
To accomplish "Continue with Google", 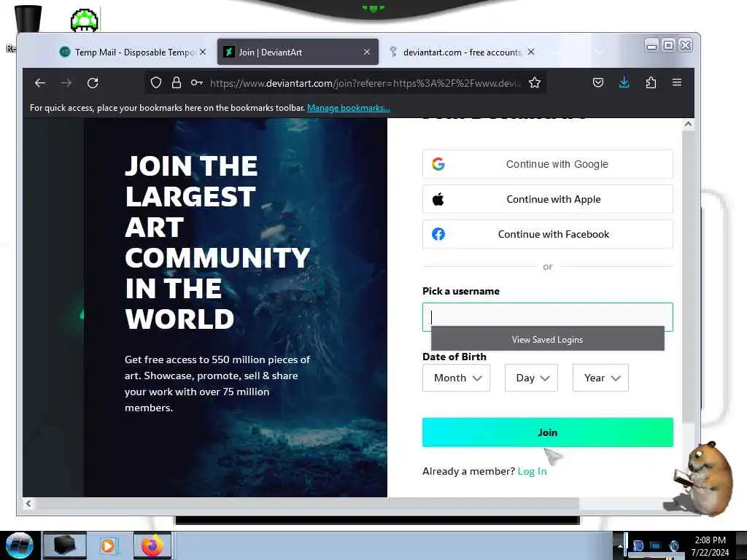I will (547, 164).
